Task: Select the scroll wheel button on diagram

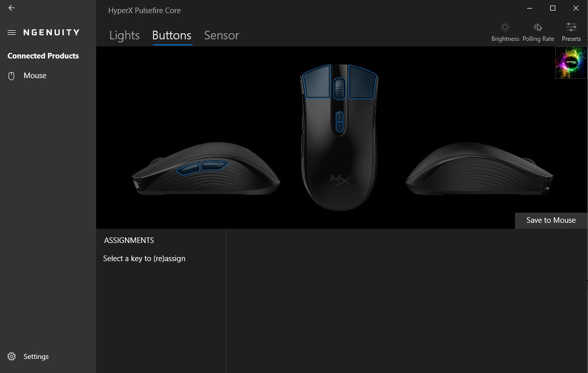Action: point(339,89)
